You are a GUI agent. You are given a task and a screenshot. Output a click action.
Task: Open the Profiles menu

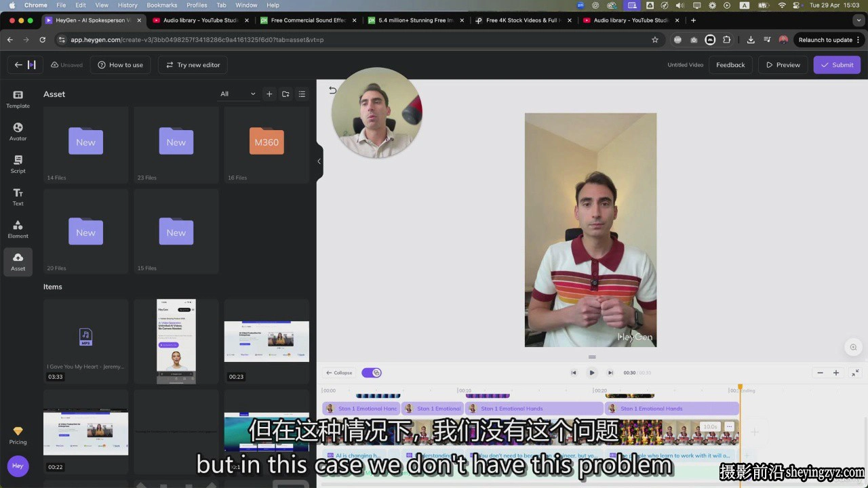pyautogui.click(x=197, y=5)
